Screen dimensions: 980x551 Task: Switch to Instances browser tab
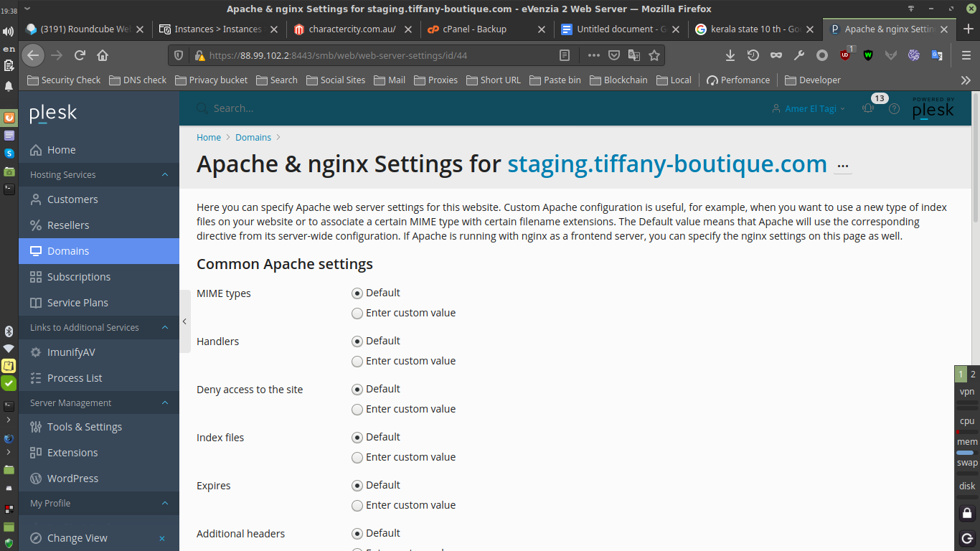pyautogui.click(x=217, y=29)
